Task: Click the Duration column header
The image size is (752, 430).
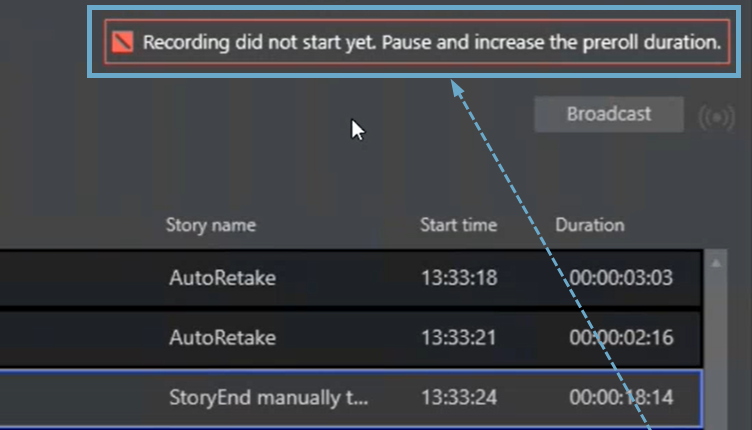Action: [x=589, y=225]
